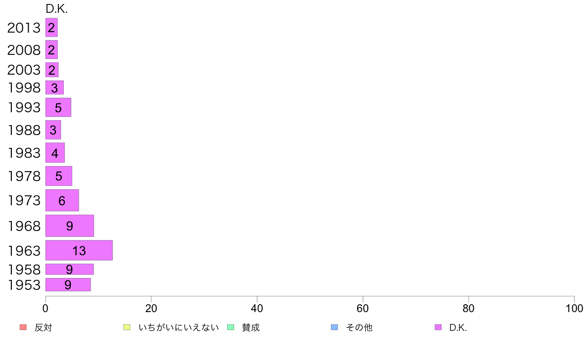Click the 2008 year label
The image size is (588, 364).
tap(24, 50)
